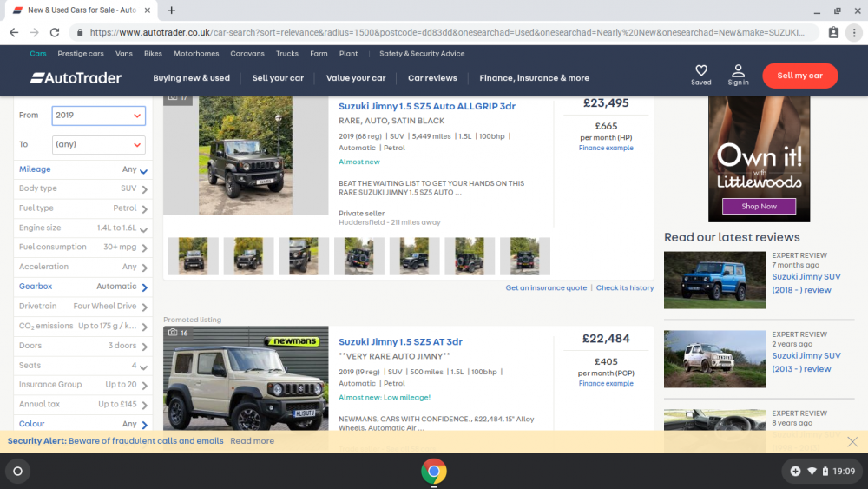
Task: Select the Farm tab
Action: (319, 54)
